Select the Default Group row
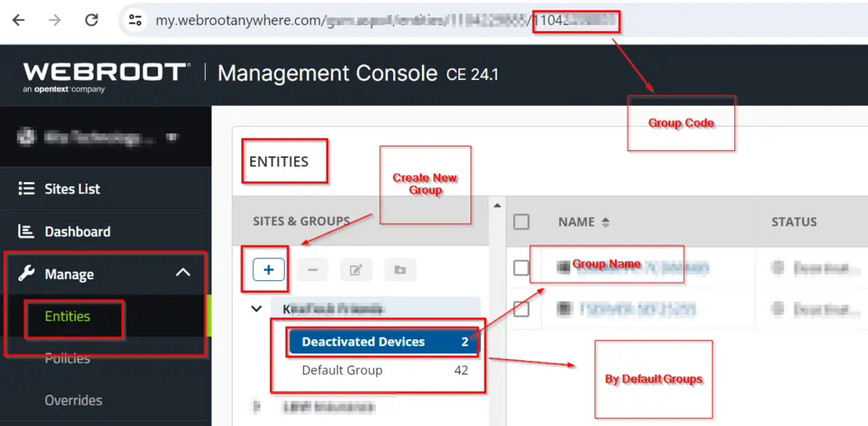 [x=385, y=370]
